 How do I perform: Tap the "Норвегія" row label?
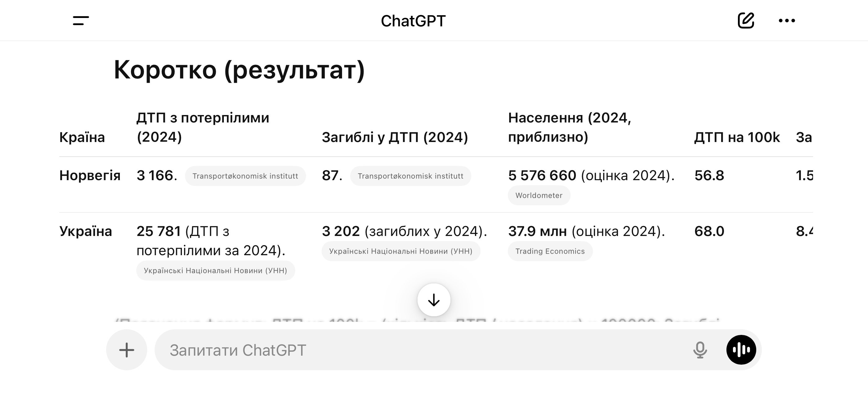point(90,176)
